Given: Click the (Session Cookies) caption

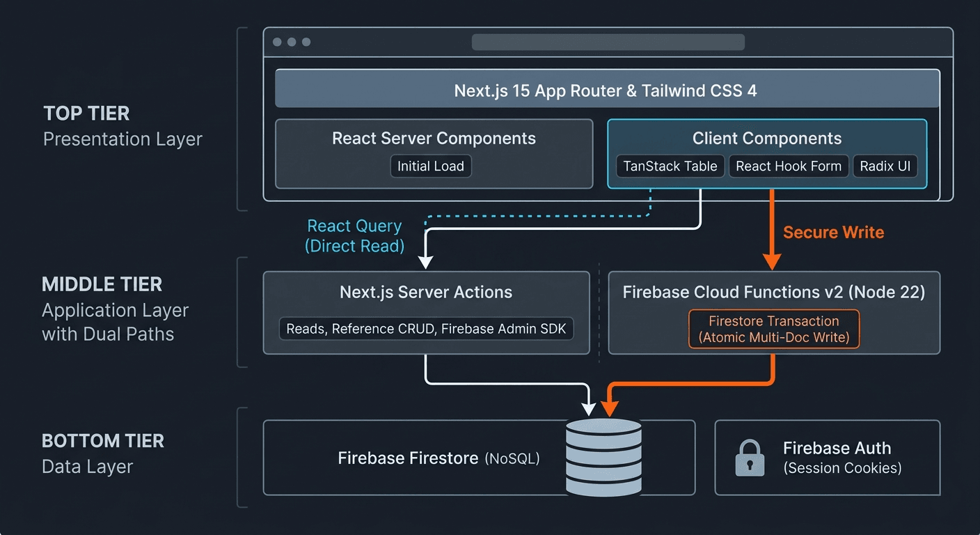Looking at the screenshot, I should click(842, 468).
